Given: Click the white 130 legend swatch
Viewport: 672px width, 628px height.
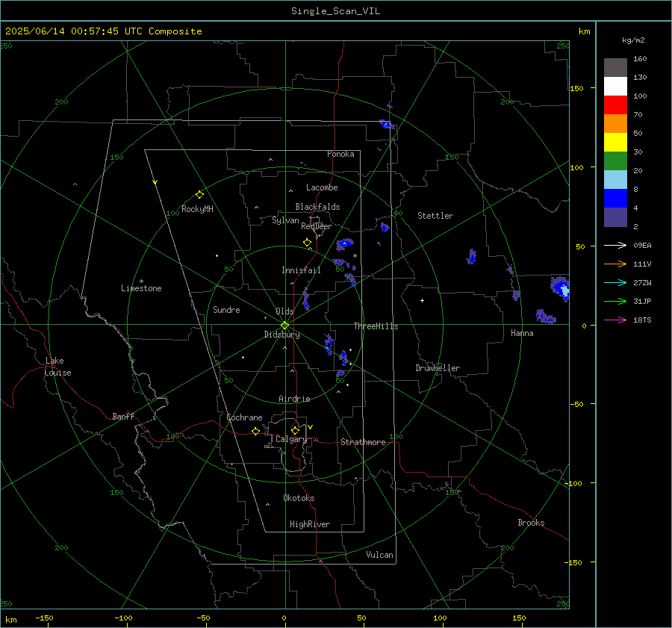Looking at the screenshot, I should point(615,87).
